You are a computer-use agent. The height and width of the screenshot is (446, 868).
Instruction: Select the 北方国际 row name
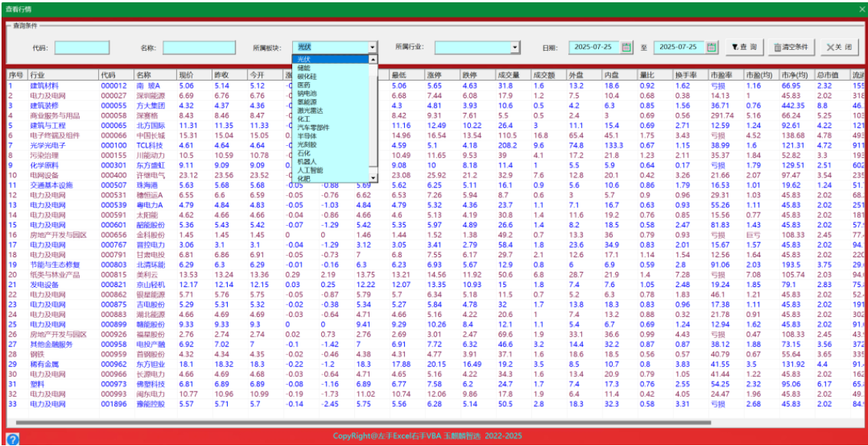[x=150, y=125]
